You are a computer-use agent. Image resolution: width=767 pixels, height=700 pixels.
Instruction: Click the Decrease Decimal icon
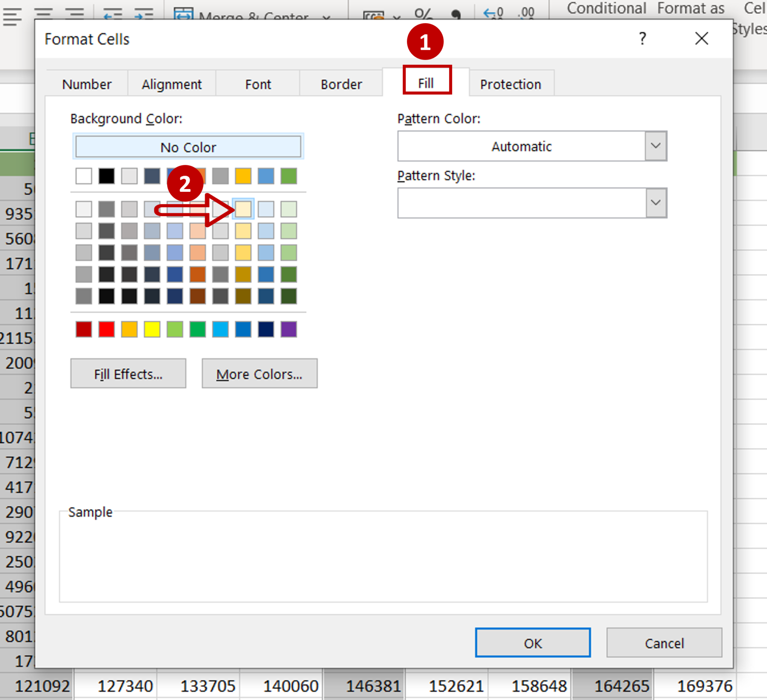[x=527, y=14]
